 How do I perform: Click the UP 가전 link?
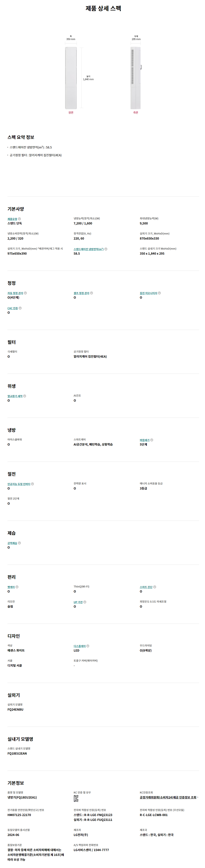click(x=78, y=602)
